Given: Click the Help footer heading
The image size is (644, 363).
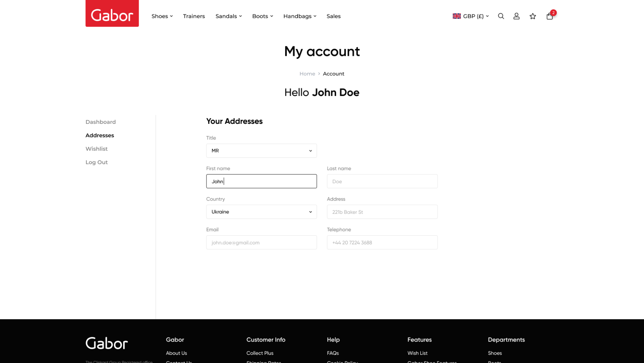Looking at the screenshot, I should pos(333,340).
